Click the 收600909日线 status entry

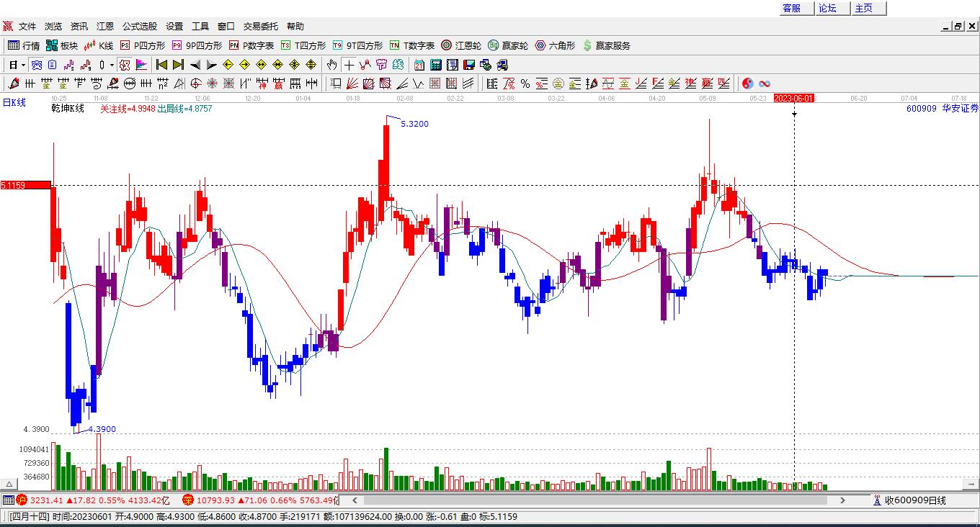coord(909,500)
